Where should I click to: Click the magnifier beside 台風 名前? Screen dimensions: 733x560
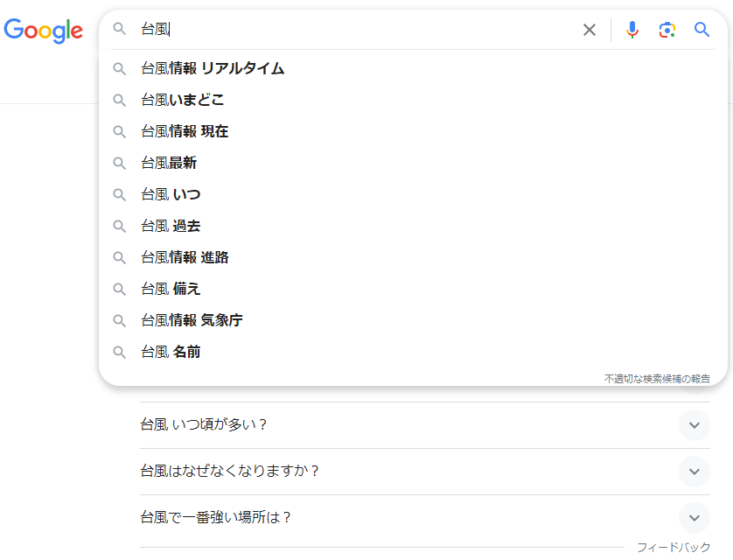pos(119,352)
